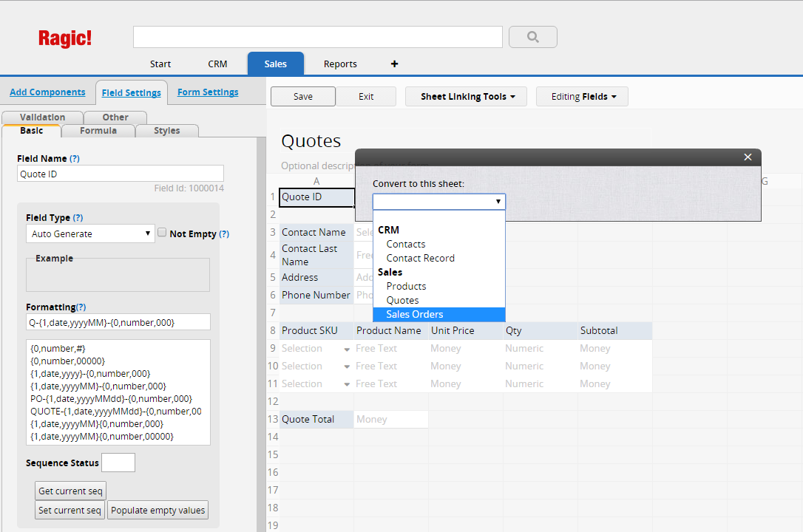Open Not Empty help question mark

pos(224,233)
